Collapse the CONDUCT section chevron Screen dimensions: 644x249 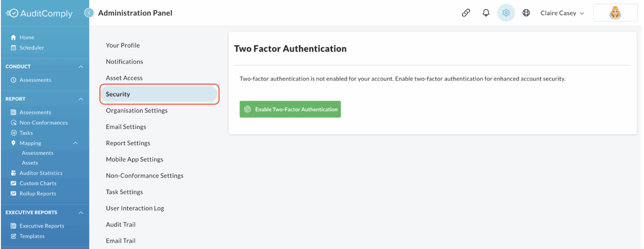click(x=81, y=67)
